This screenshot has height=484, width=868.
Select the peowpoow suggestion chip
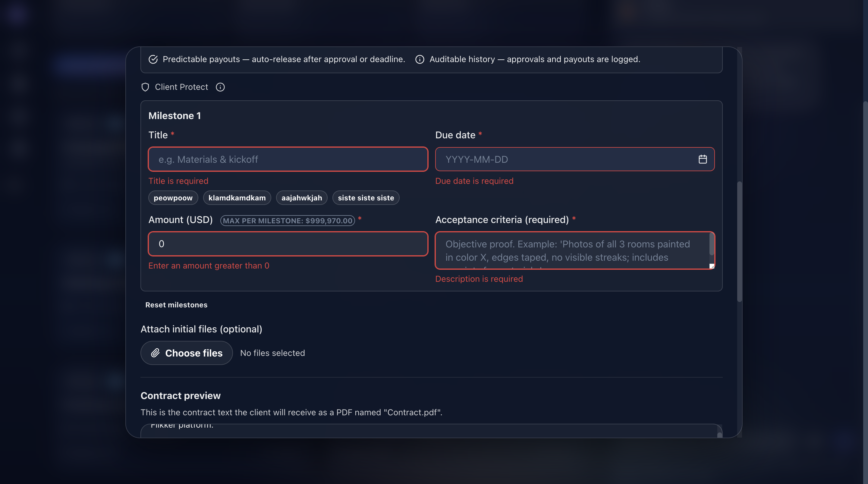click(173, 198)
